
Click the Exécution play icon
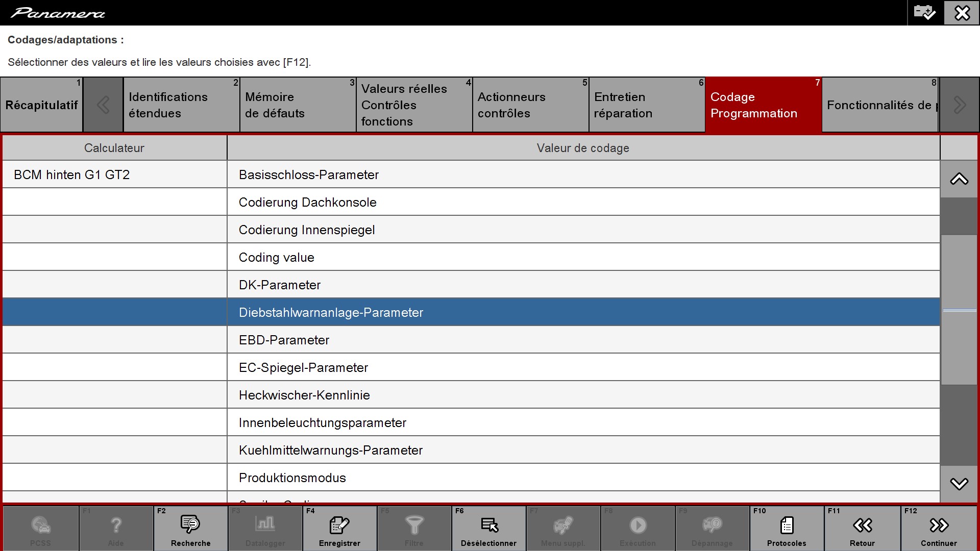638,529
